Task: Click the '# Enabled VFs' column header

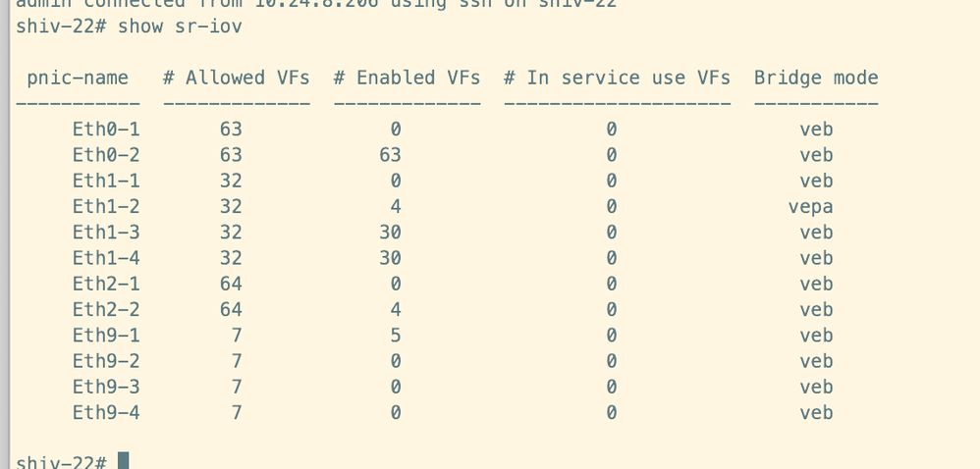Action: coord(407,78)
